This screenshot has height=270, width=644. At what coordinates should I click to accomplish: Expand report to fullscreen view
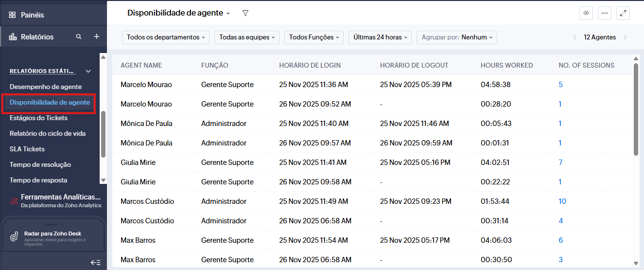623,13
